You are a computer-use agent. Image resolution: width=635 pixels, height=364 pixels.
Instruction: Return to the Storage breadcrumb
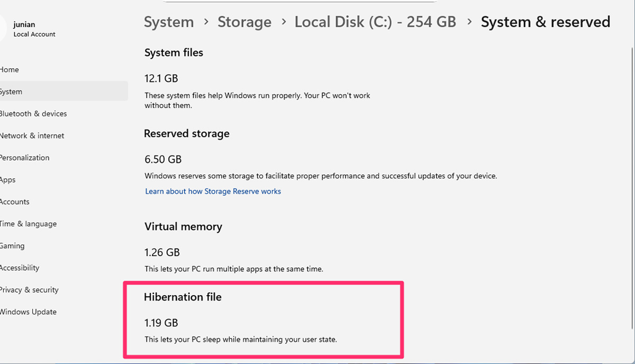coord(244,22)
